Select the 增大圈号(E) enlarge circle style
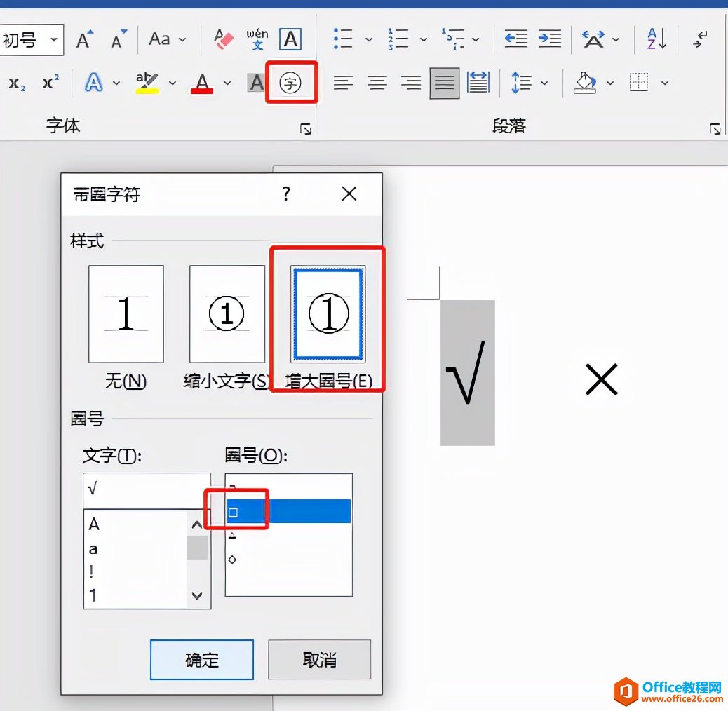Screen dimensions: 728x711 pos(327,314)
